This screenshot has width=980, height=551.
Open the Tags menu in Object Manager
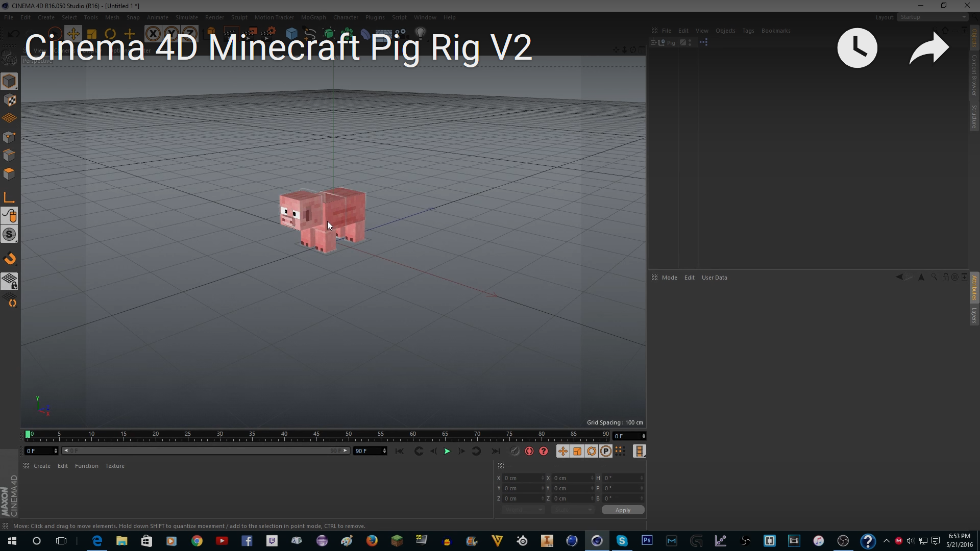pos(748,31)
